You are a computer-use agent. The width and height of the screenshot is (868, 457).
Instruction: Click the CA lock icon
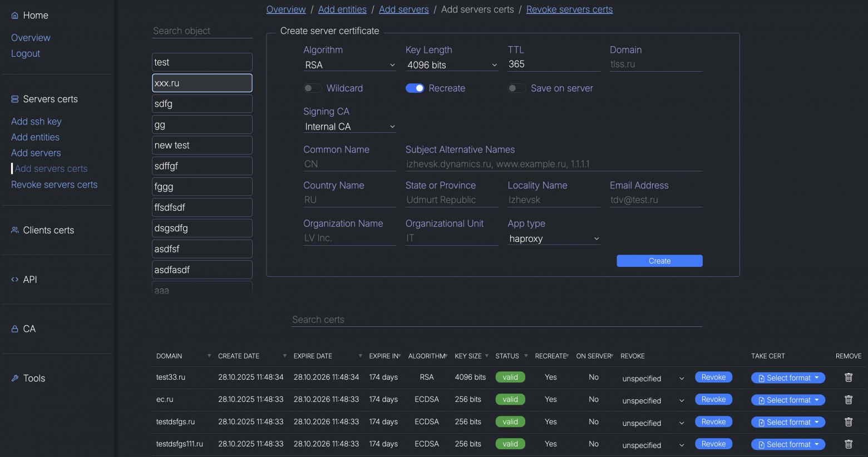[15, 329]
